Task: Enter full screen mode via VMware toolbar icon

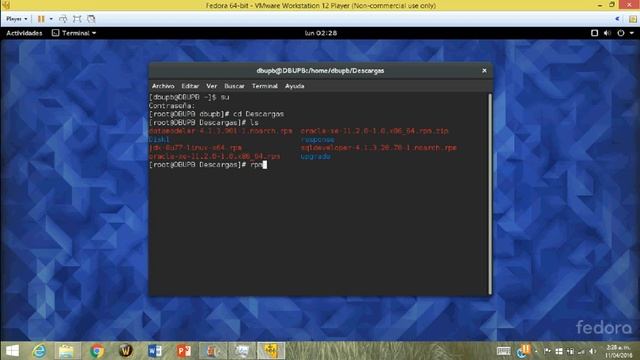Action: pos(77,19)
